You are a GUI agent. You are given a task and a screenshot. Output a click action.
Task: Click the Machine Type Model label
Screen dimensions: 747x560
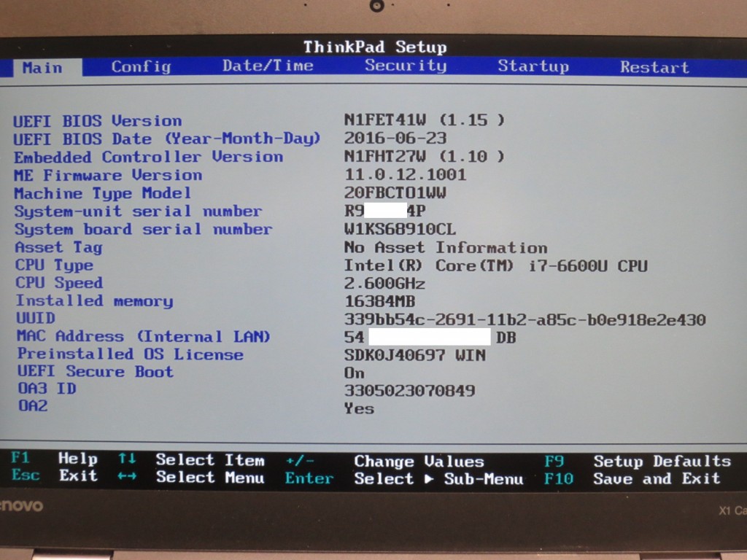tap(102, 193)
